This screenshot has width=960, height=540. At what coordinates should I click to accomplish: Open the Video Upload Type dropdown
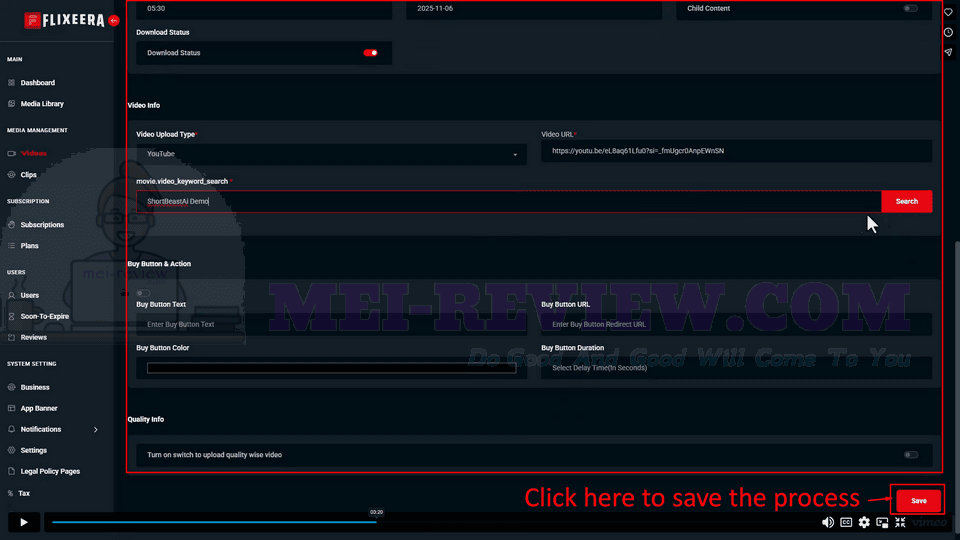[x=331, y=154]
